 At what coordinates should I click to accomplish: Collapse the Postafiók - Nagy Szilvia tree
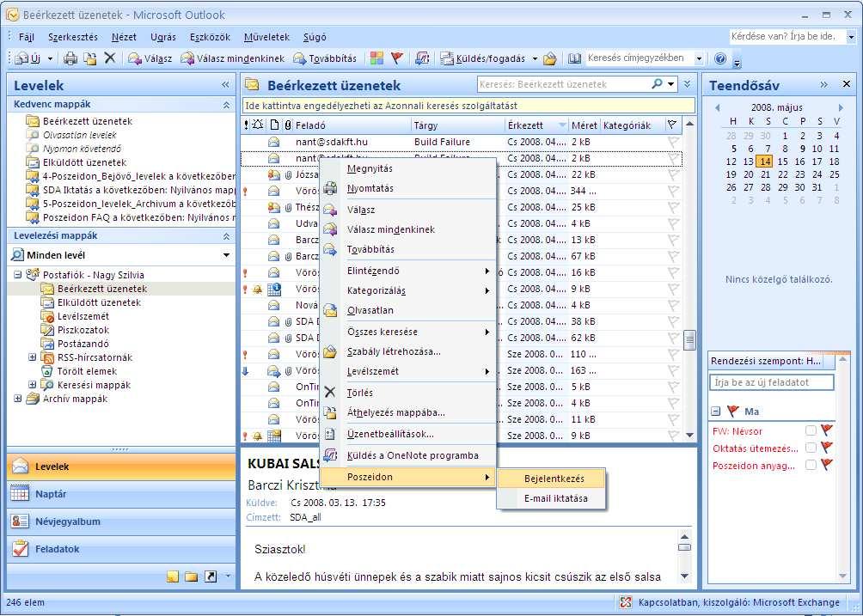click(x=18, y=274)
